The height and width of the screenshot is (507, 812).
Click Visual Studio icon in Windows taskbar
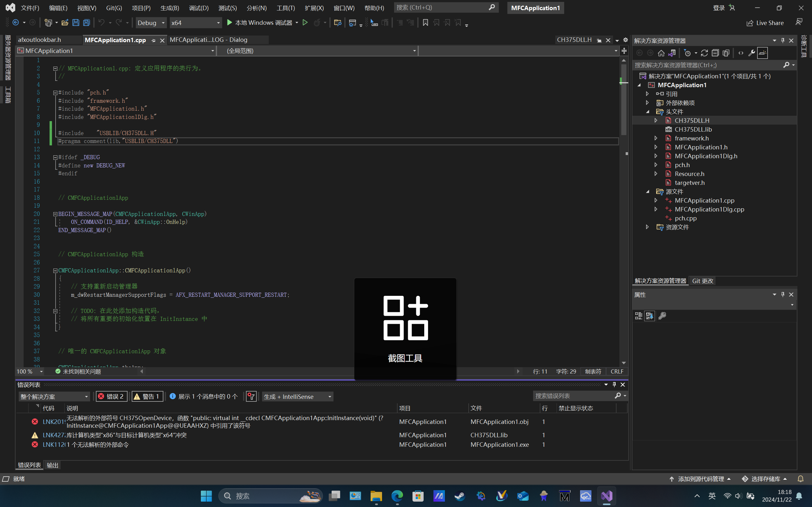click(607, 496)
